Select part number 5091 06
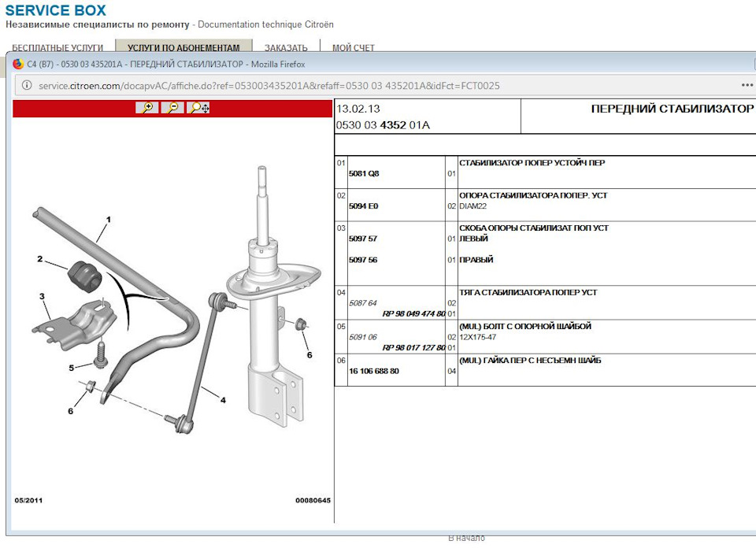This screenshot has height=548, width=756. coord(363,337)
